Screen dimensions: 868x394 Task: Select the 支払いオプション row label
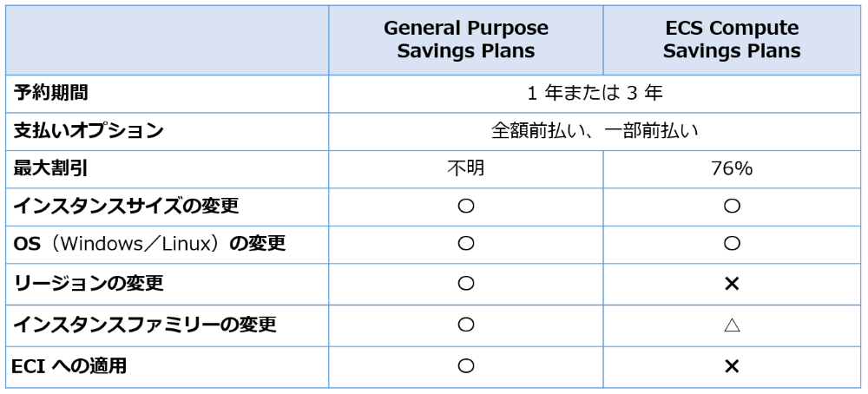[89, 130]
